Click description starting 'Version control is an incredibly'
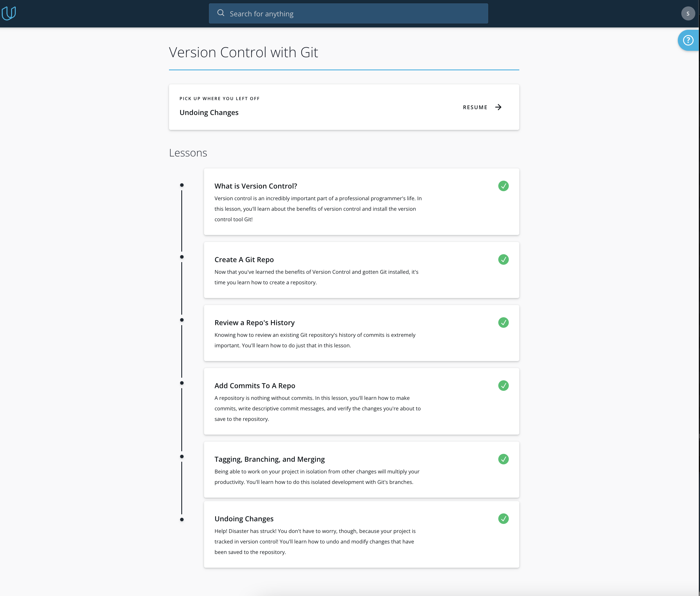700x596 pixels. click(318, 209)
